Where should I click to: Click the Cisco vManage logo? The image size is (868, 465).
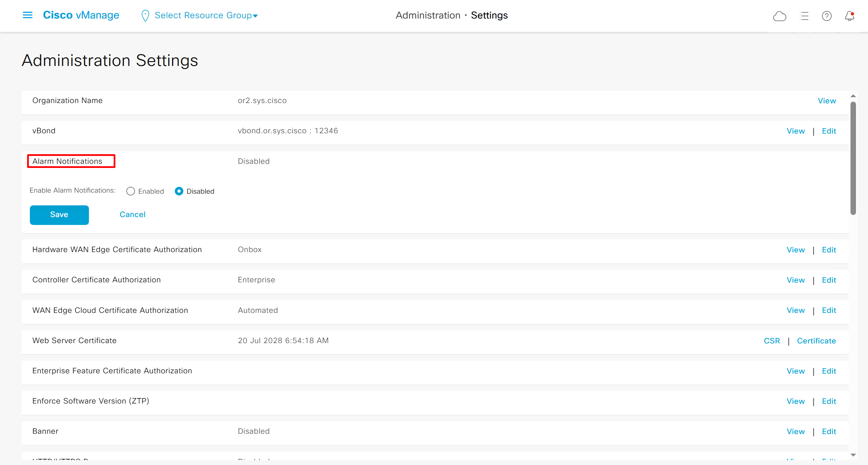(81, 15)
